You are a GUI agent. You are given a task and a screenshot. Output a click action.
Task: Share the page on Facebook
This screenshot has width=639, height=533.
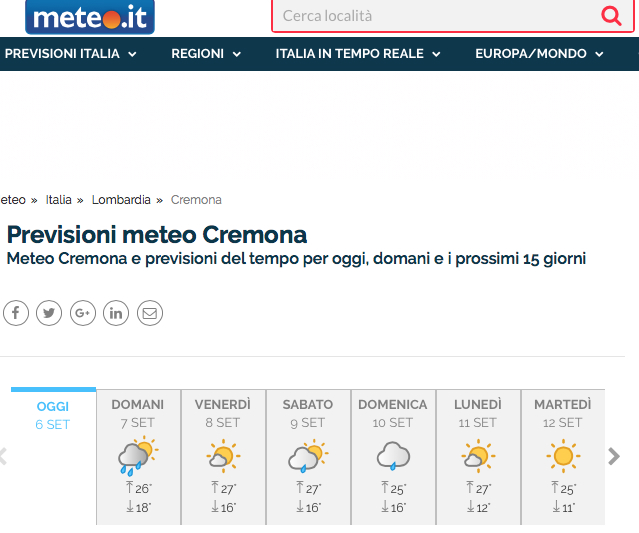click(16, 313)
